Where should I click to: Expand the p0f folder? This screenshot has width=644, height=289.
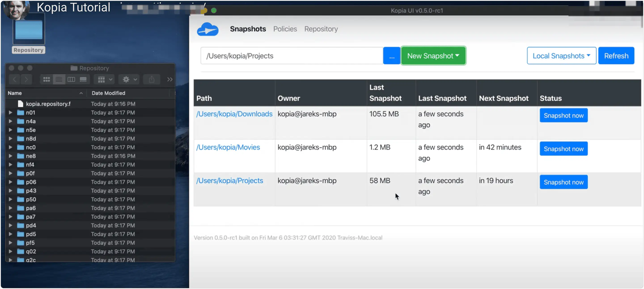click(11, 173)
